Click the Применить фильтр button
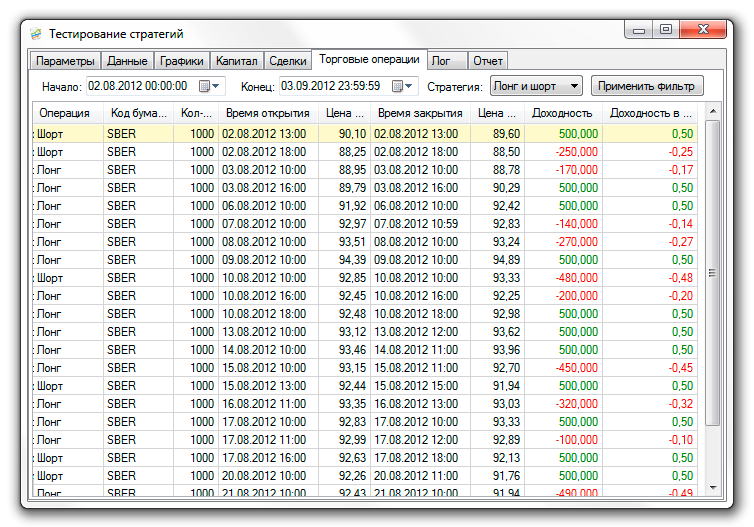 pyautogui.click(x=647, y=87)
